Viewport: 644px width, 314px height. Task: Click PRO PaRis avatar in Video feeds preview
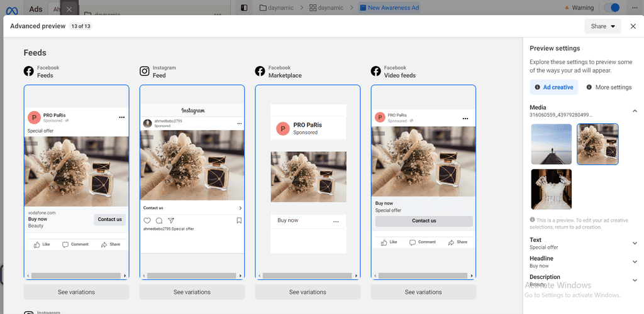(380, 118)
